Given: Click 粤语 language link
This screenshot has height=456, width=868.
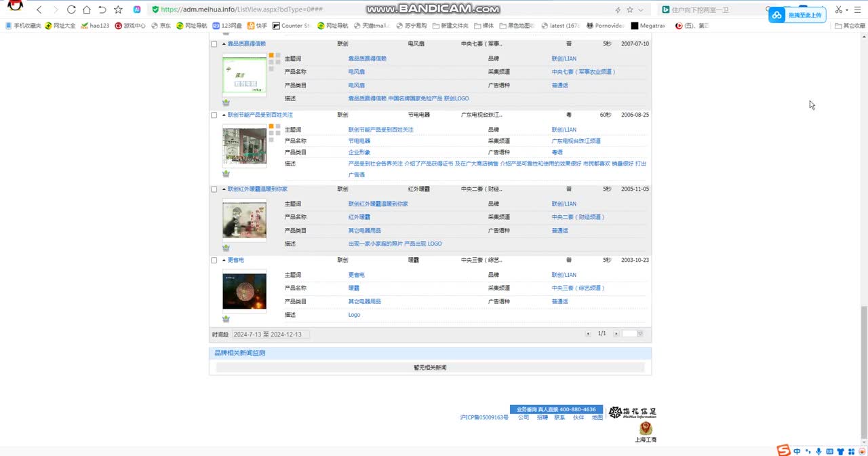Looking at the screenshot, I should pos(557,153).
